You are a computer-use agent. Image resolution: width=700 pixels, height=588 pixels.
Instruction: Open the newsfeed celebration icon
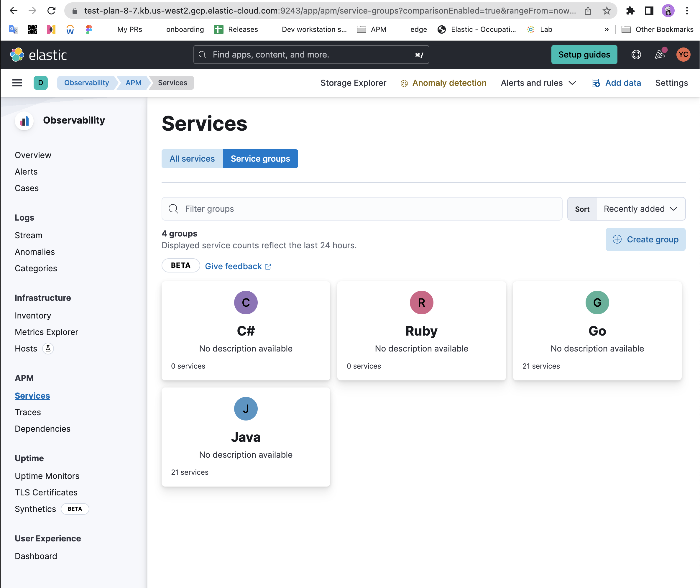pyautogui.click(x=660, y=54)
